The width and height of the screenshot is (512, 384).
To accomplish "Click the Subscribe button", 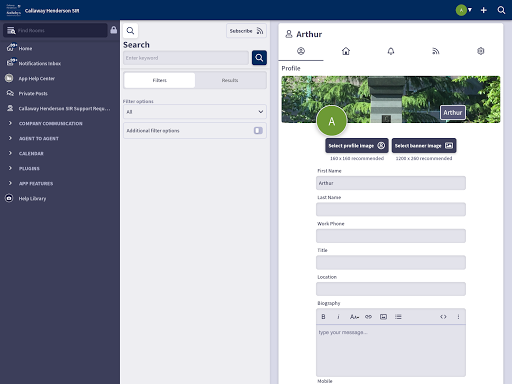I will click(x=246, y=31).
